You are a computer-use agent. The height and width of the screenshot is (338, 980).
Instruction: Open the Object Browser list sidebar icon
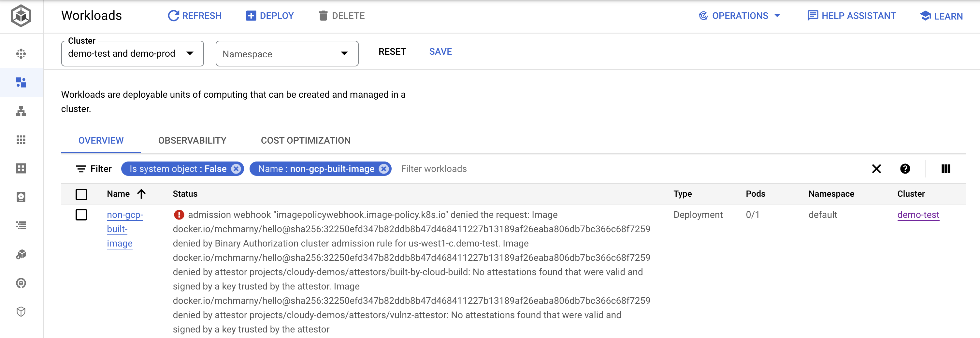pos(21,225)
